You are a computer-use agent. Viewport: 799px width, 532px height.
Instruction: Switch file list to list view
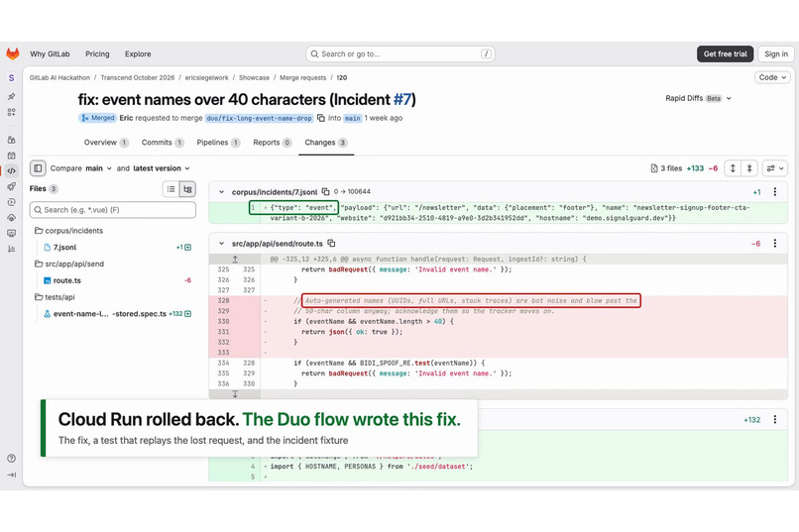click(x=171, y=189)
